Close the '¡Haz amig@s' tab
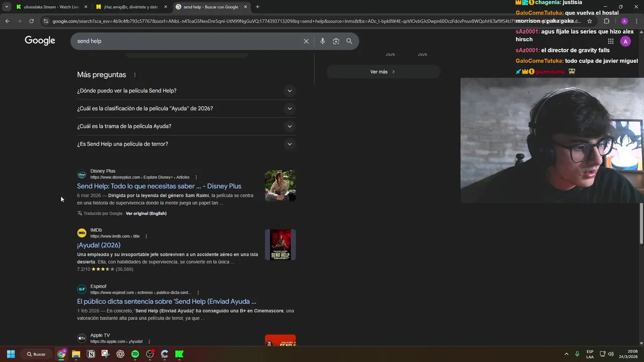The width and height of the screenshot is (644, 362). pyautogui.click(x=166, y=7)
